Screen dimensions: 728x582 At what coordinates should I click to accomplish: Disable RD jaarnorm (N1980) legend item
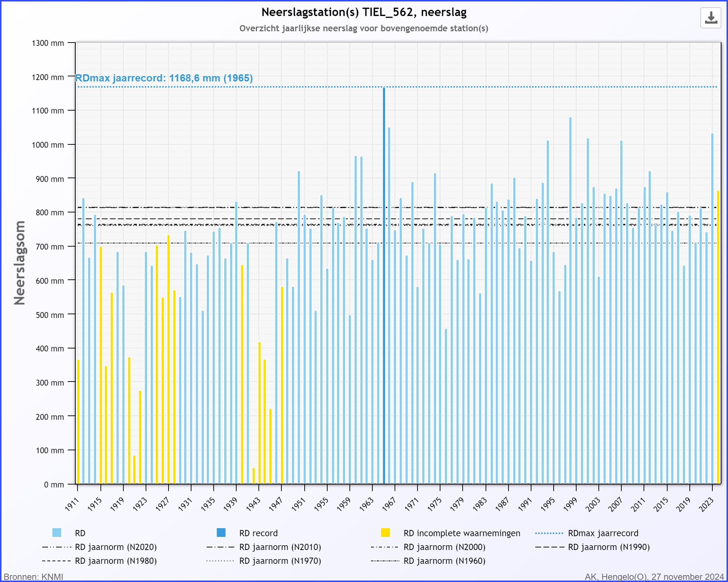coord(115,561)
